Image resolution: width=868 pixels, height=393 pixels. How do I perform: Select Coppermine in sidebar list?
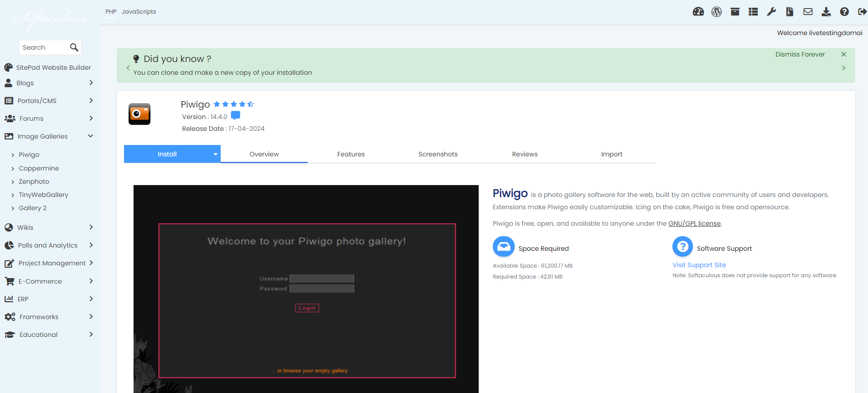click(x=39, y=168)
